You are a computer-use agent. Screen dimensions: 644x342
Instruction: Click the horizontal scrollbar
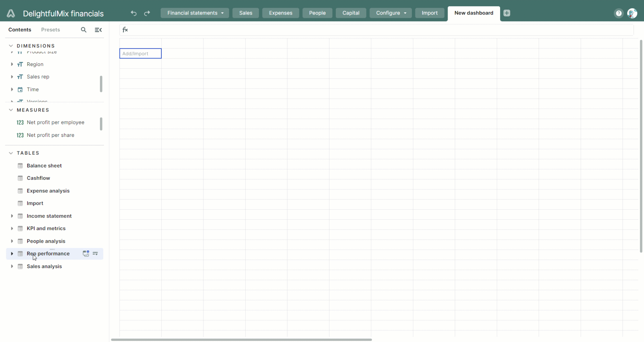pyautogui.click(x=241, y=340)
